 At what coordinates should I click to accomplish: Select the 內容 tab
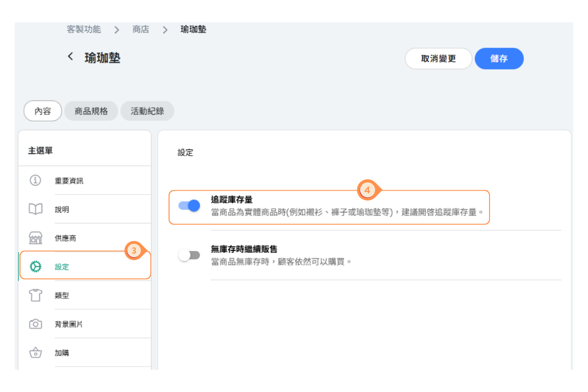tap(43, 111)
